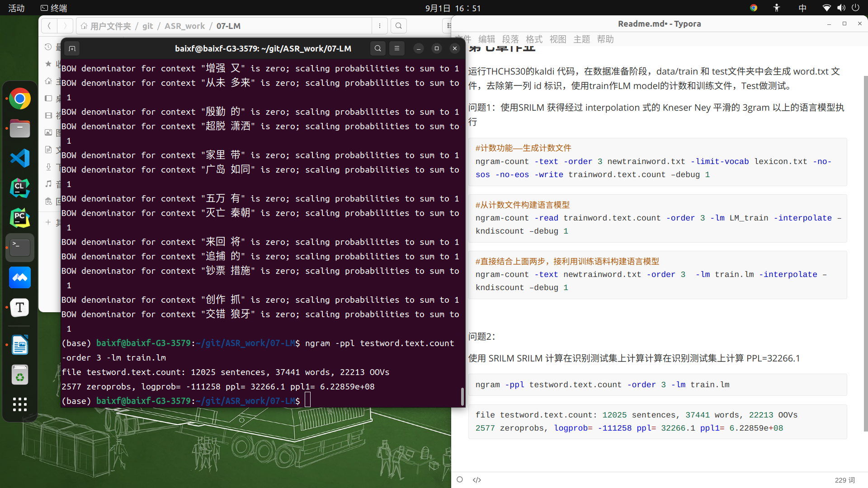Open the Typora 格式 menu
Screen dimensions: 868x488
tap(534, 39)
